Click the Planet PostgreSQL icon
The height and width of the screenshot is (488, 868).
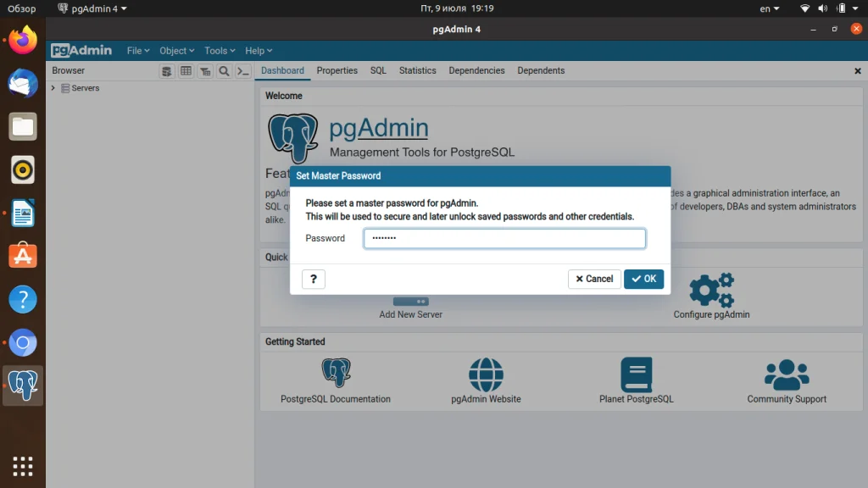636,373
